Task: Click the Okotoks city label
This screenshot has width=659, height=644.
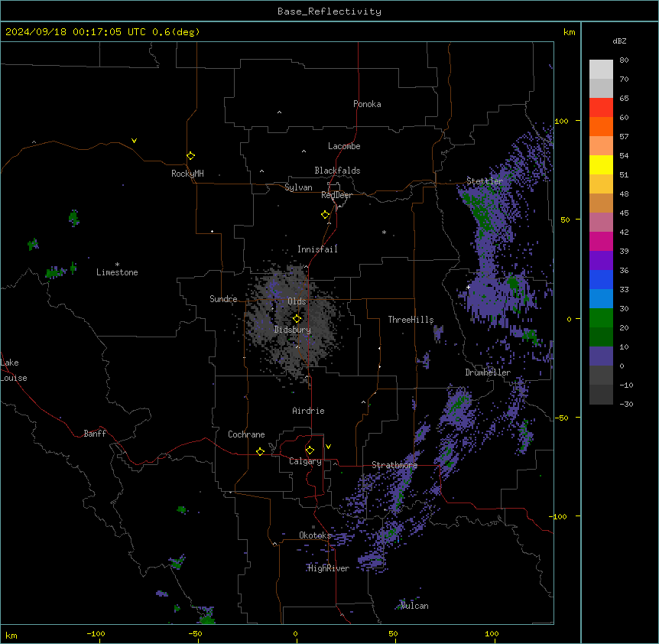Action: tap(315, 535)
